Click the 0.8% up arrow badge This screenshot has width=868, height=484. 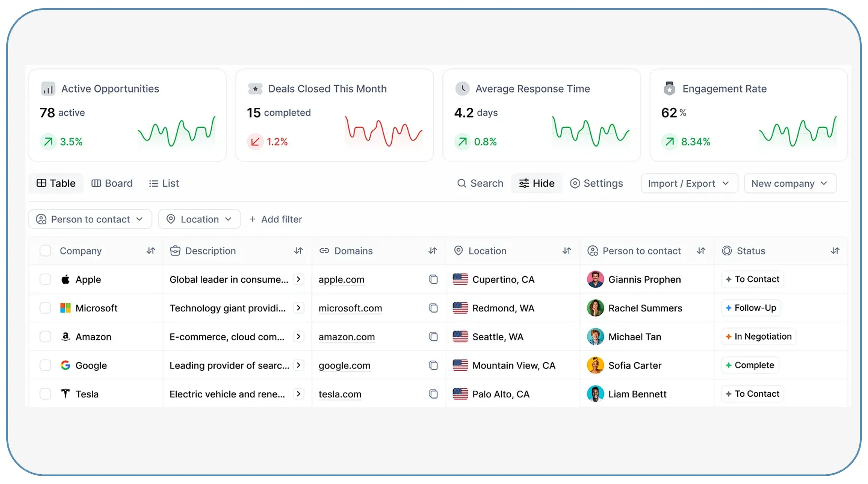coord(462,141)
